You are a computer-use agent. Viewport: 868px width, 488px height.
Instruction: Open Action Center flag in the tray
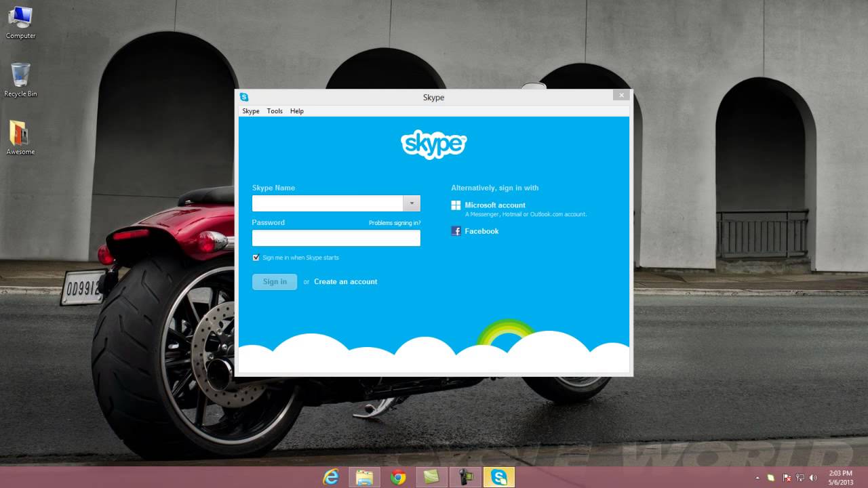coord(787,478)
